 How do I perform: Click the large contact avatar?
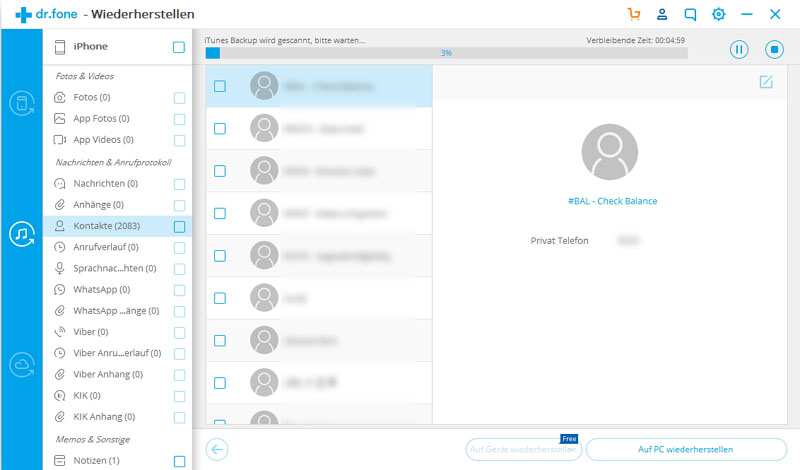tap(609, 152)
